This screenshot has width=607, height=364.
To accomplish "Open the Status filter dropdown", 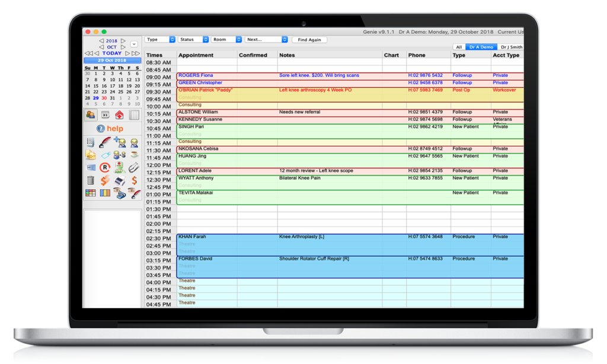I will [194, 40].
